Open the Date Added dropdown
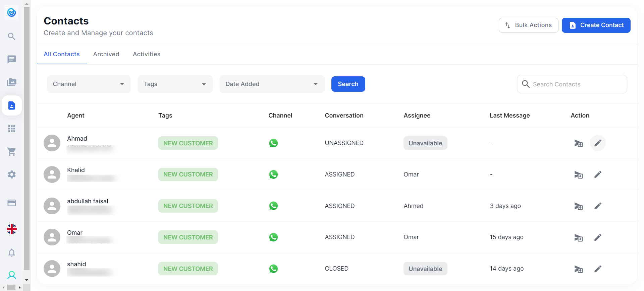Viewport: 644px width, 291px height. [x=272, y=84]
